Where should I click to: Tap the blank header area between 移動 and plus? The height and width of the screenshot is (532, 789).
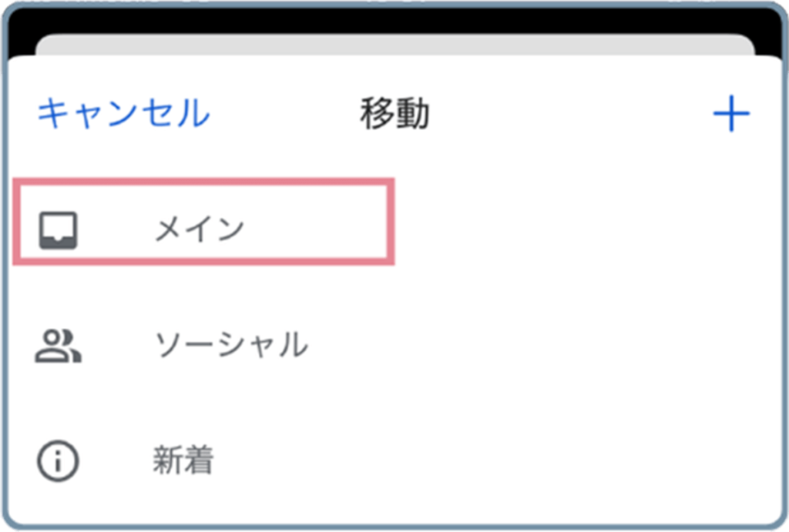point(571,114)
